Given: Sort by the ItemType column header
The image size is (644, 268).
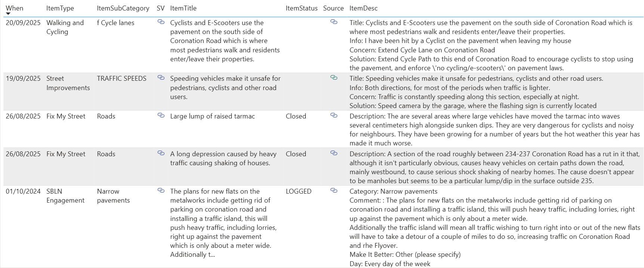Looking at the screenshot, I should tap(60, 8).
